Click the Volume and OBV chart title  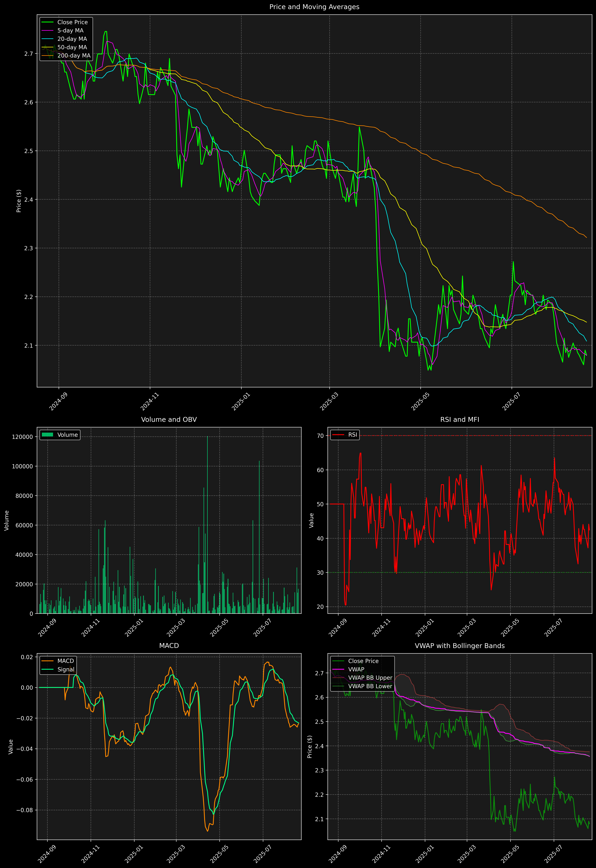[x=169, y=420]
